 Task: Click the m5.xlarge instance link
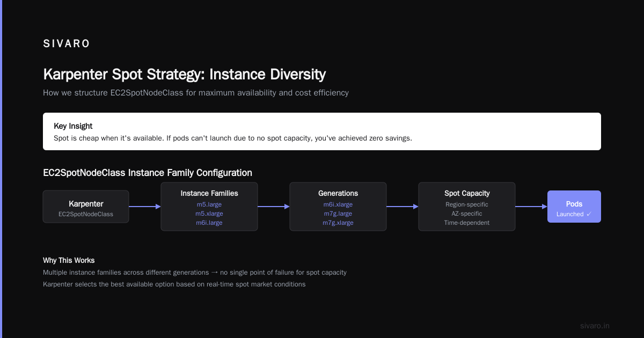click(209, 214)
